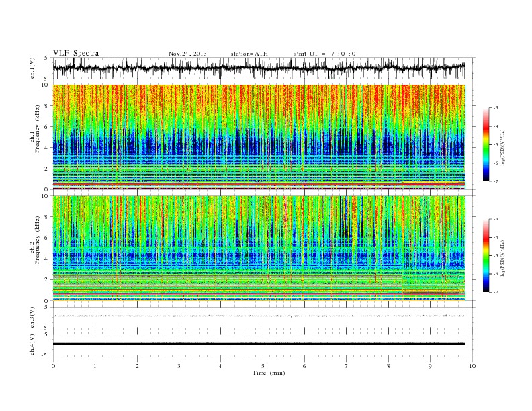
Task: Click the time axis tick label "1"
Action: pyautogui.click(x=95, y=366)
